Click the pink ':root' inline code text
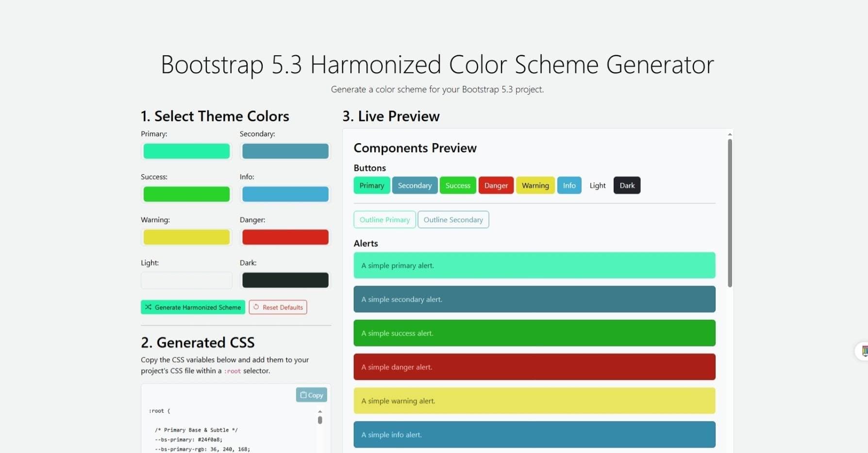The width and height of the screenshot is (868, 453). [232, 371]
